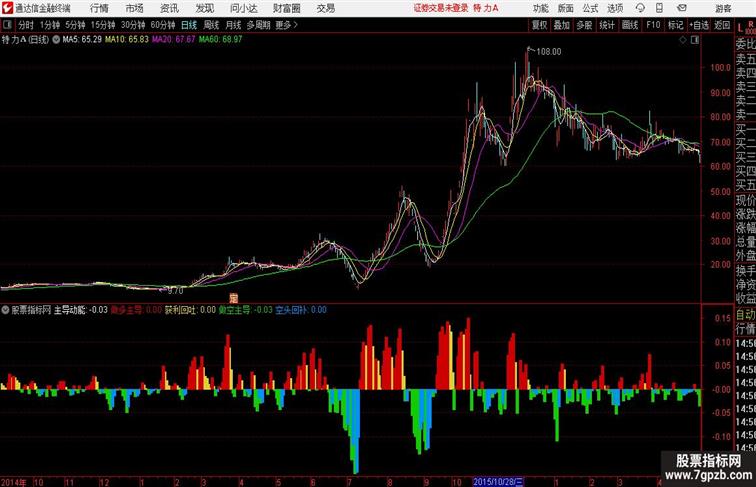The height and width of the screenshot is (487, 756).
Task: Click the 自动 button in right panel
Action: pos(745,315)
